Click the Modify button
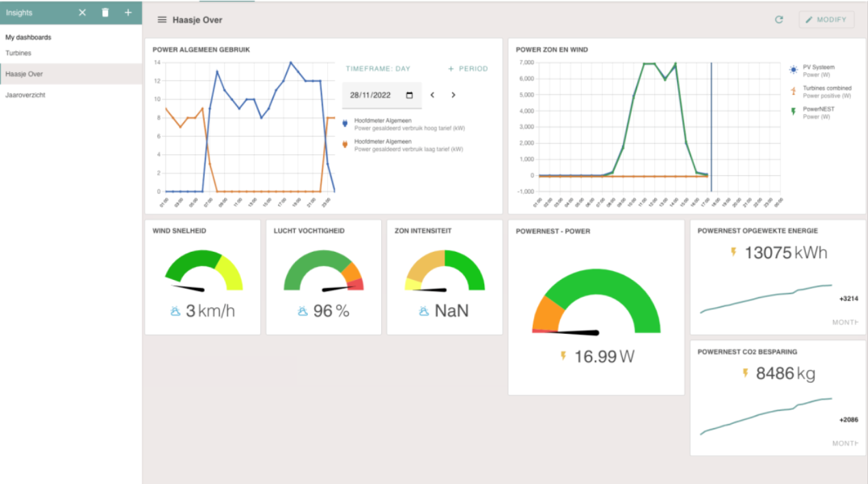The height and width of the screenshot is (484, 868). tap(826, 20)
